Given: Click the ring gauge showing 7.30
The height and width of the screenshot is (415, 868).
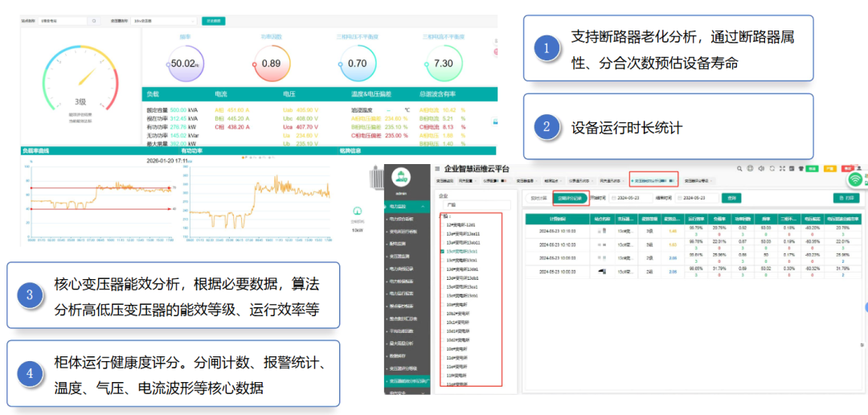Looking at the screenshot, I should [x=444, y=64].
